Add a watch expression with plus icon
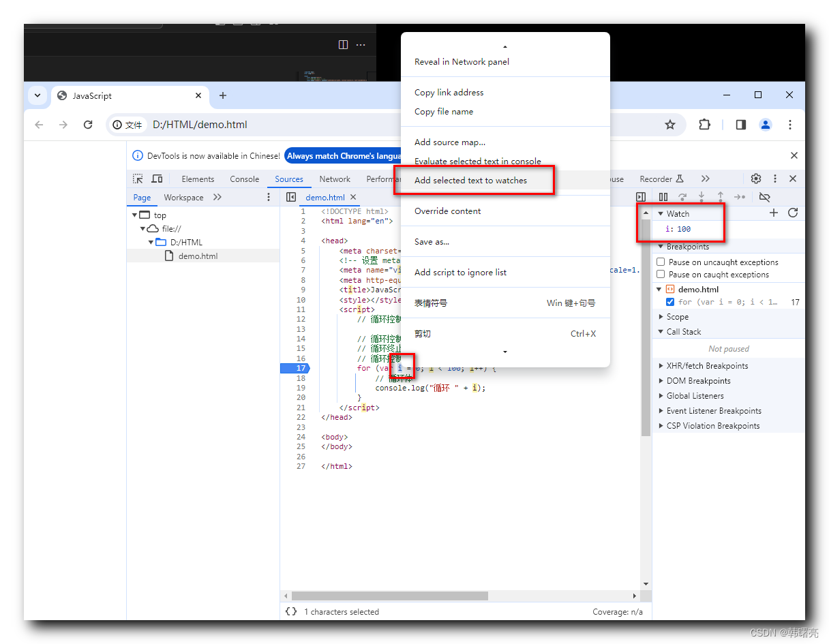This screenshot has height=644, width=829. [x=774, y=213]
